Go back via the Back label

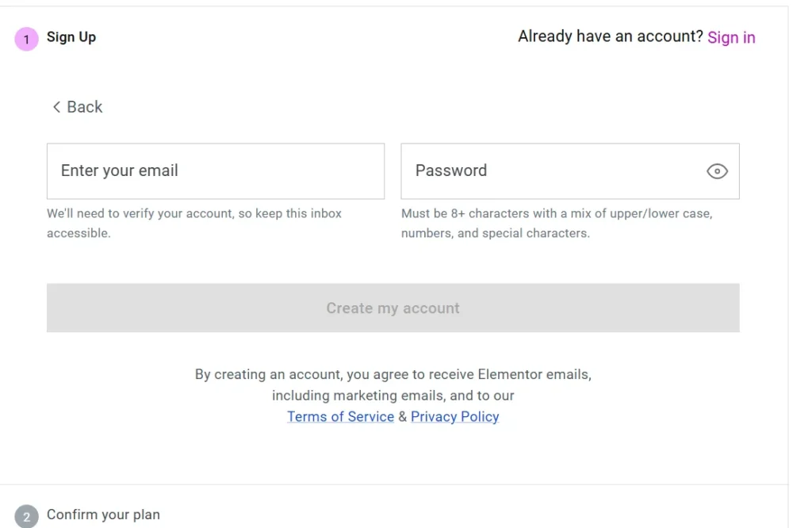pyautogui.click(x=84, y=107)
